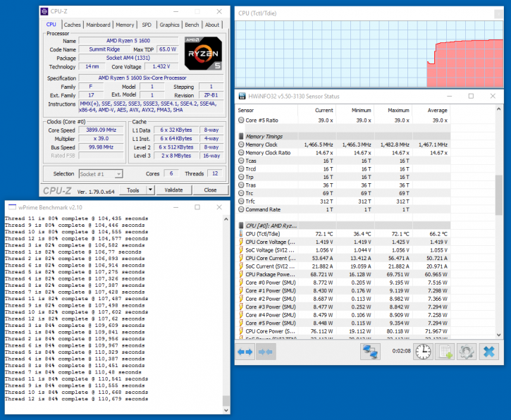Click the HWiNFO32 title bar icon
Viewport: 511px width, 420px height.
click(x=242, y=96)
